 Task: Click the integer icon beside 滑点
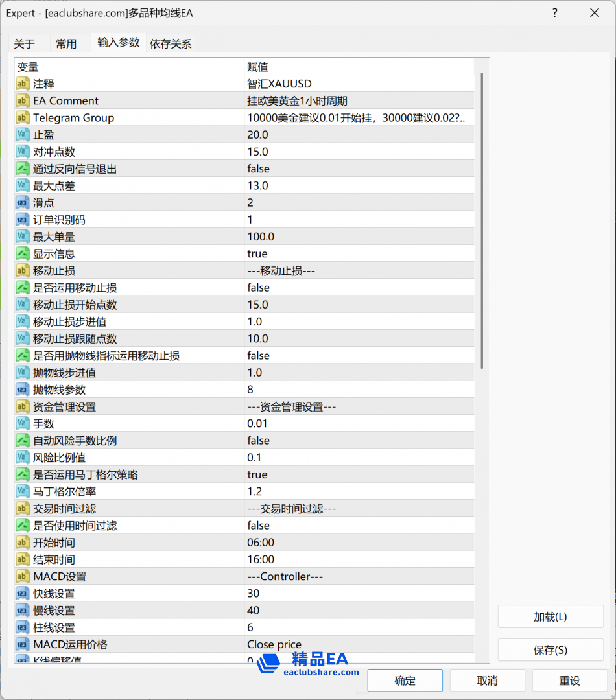coord(23,203)
